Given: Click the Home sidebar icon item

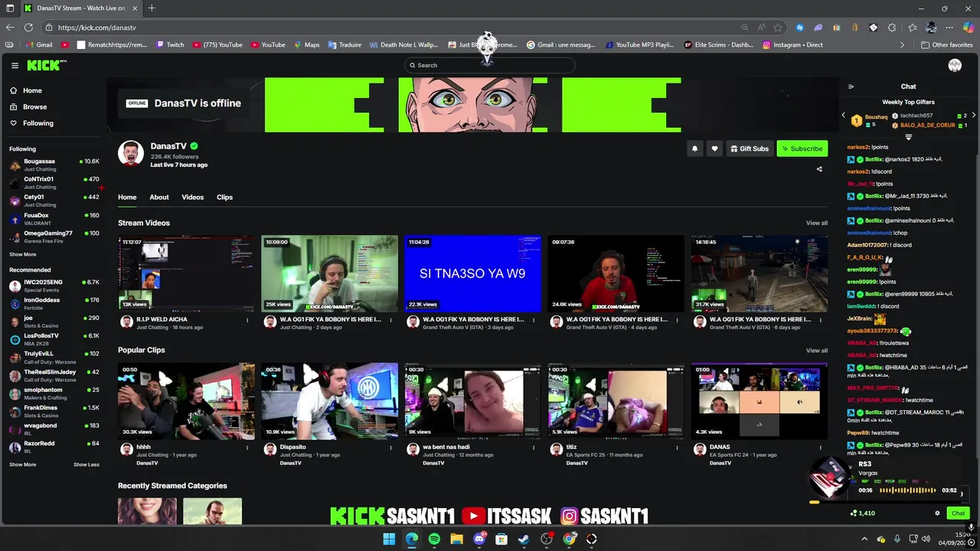Looking at the screenshot, I should tap(26, 90).
